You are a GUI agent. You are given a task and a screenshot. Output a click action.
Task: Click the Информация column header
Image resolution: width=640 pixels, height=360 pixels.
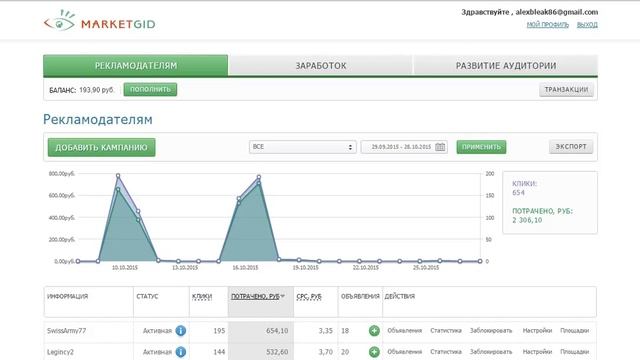(x=67, y=296)
